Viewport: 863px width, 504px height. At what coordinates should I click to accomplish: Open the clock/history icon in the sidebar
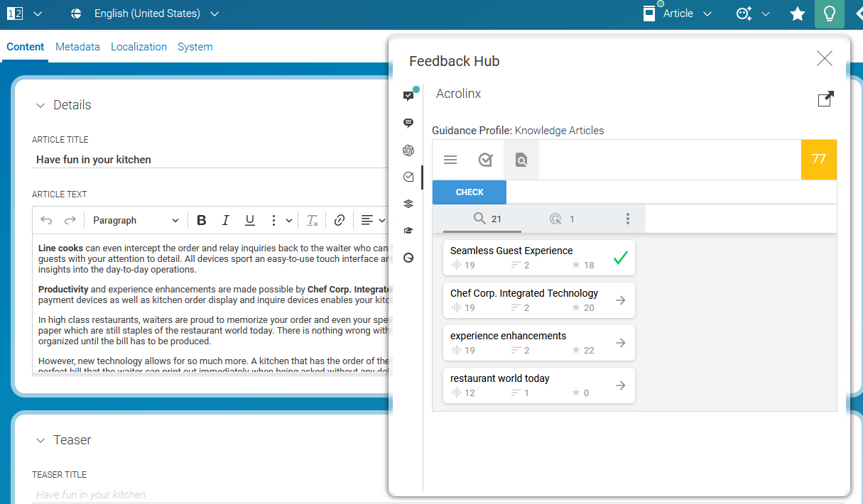click(x=408, y=258)
